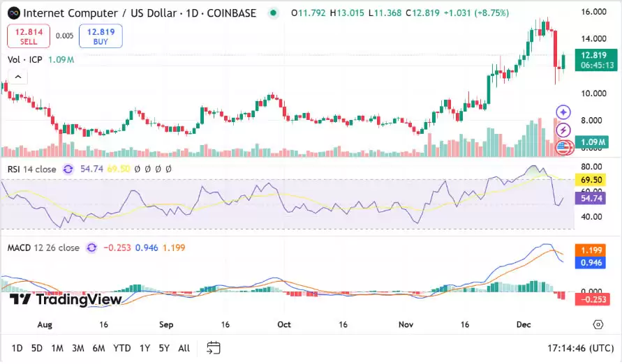Image resolution: width=622 pixels, height=364 pixels.
Task: Open the go-to-date calendar icon
Action: pos(214,348)
